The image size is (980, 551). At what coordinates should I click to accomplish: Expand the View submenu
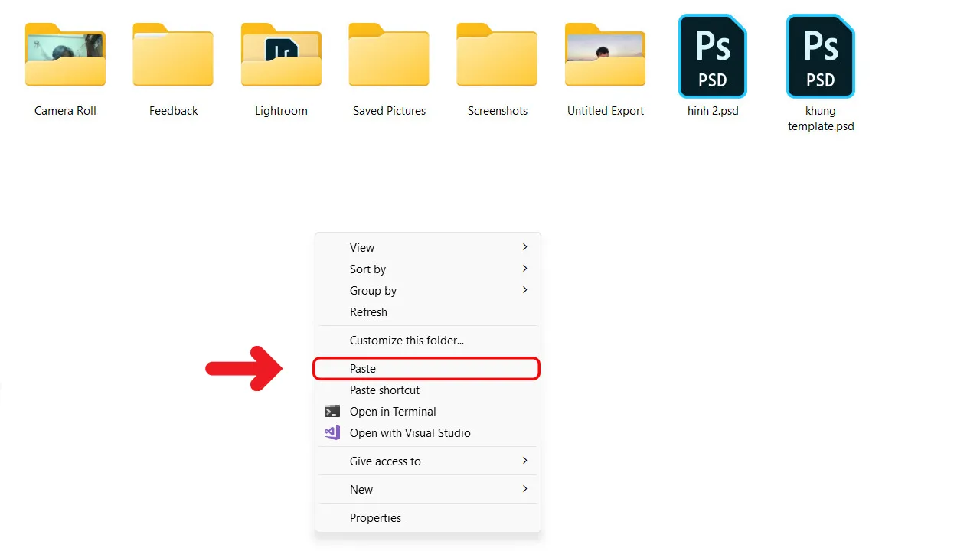point(524,247)
